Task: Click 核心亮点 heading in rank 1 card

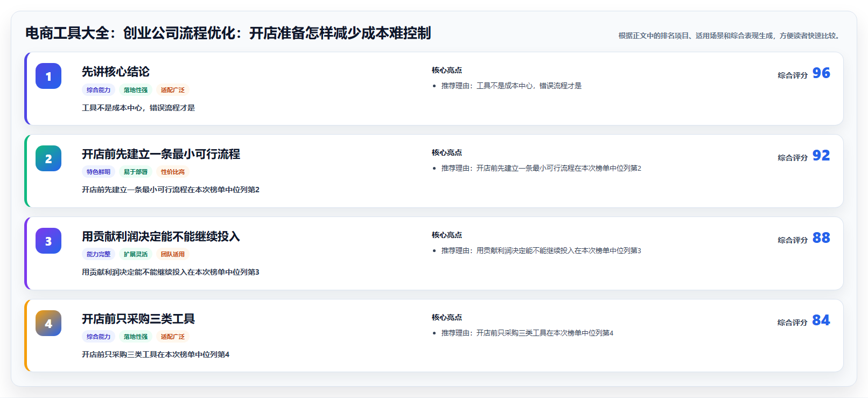Action: tap(447, 70)
